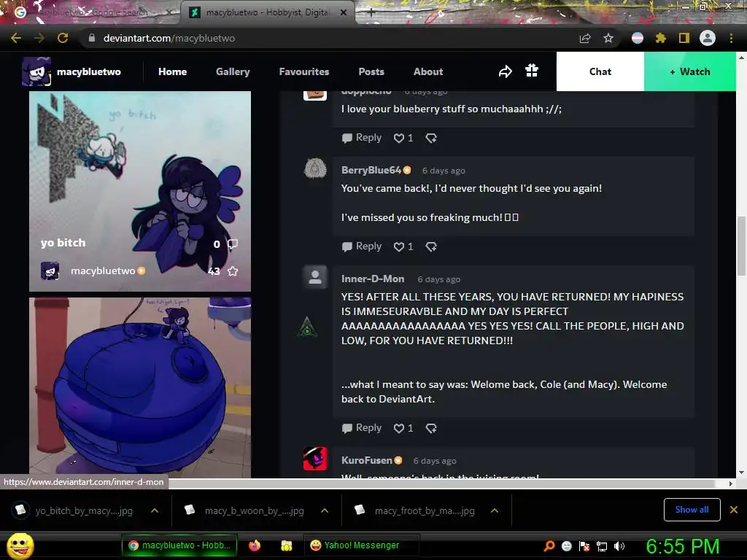
Task: Open the yo bitch artwork thumbnail
Action: point(140,192)
